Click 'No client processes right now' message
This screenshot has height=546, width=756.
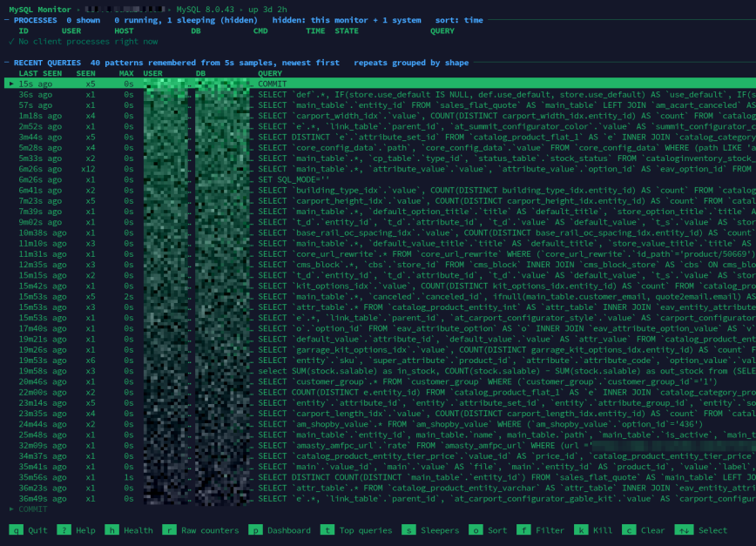tap(88, 42)
